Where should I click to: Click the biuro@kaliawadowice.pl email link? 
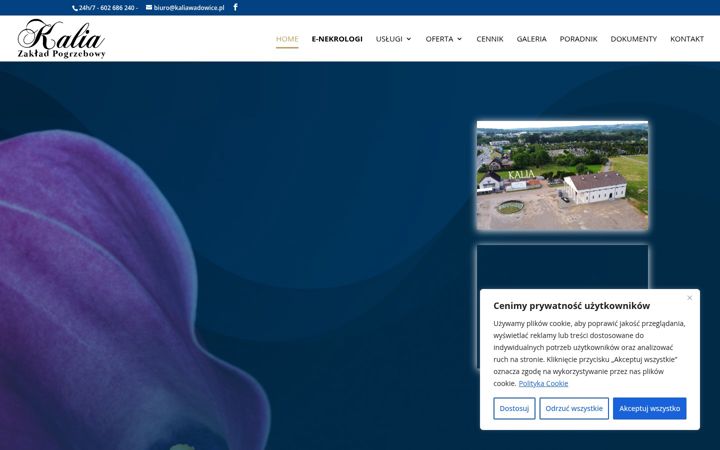(x=189, y=8)
